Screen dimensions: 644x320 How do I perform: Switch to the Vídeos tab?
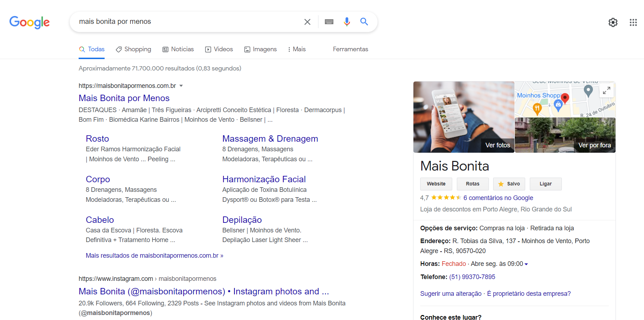[219, 49]
